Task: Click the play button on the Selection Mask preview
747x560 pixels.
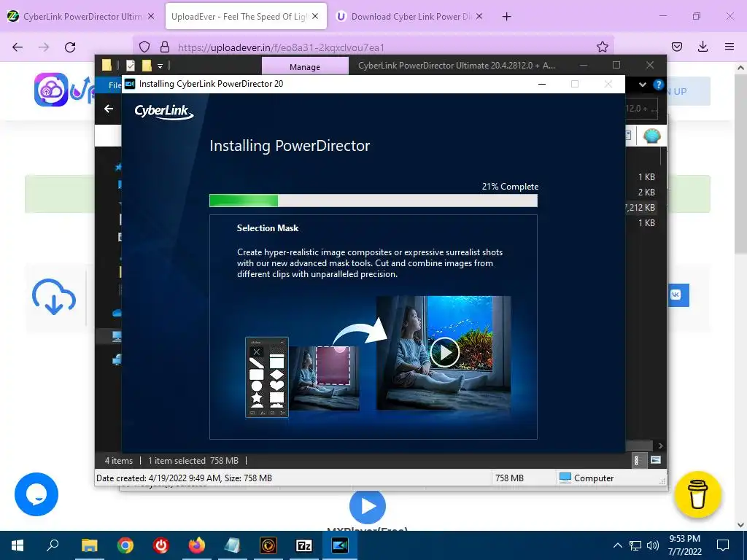Action: point(444,352)
